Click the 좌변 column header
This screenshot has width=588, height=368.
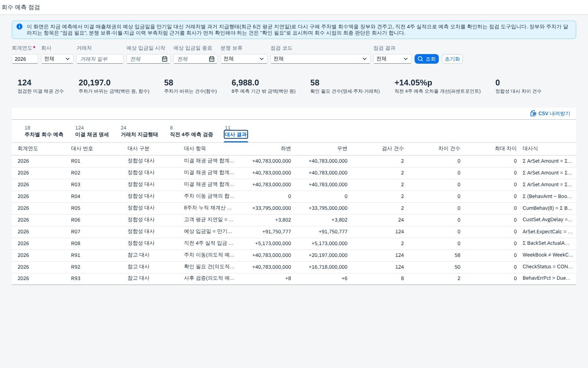tap(286, 148)
